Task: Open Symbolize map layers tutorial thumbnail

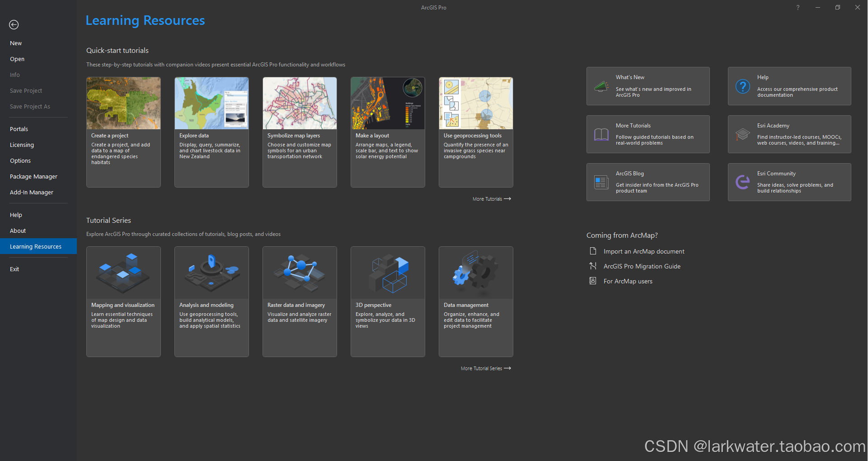Action: (x=300, y=103)
